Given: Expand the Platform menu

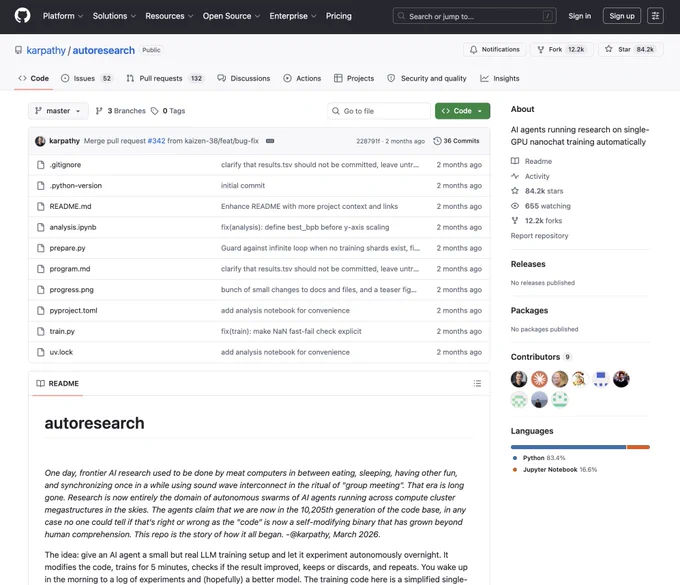Looking at the screenshot, I should tap(62, 16).
